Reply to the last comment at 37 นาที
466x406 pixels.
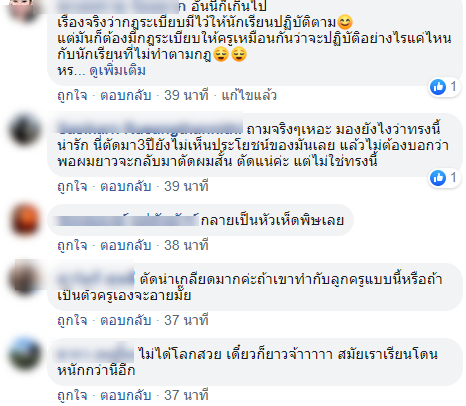tap(126, 396)
